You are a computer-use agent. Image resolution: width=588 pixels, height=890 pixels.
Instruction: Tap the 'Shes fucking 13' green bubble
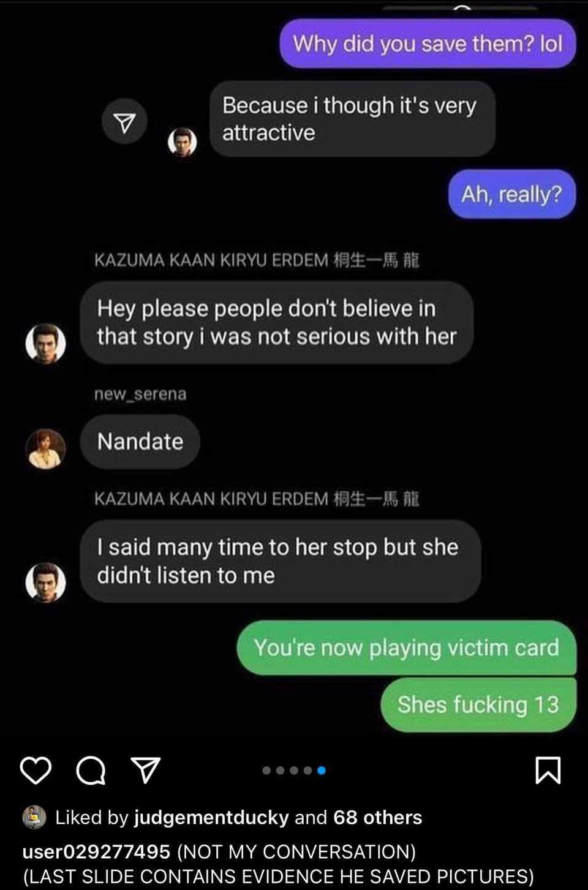[478, 704]
